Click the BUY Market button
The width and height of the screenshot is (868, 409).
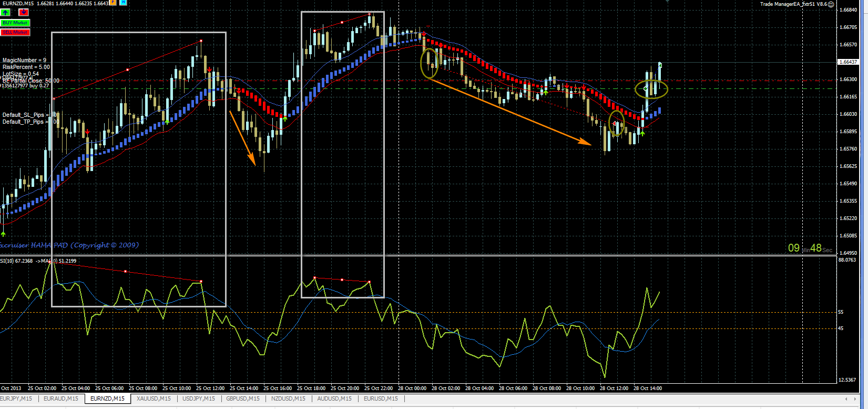tap(15, 23)
